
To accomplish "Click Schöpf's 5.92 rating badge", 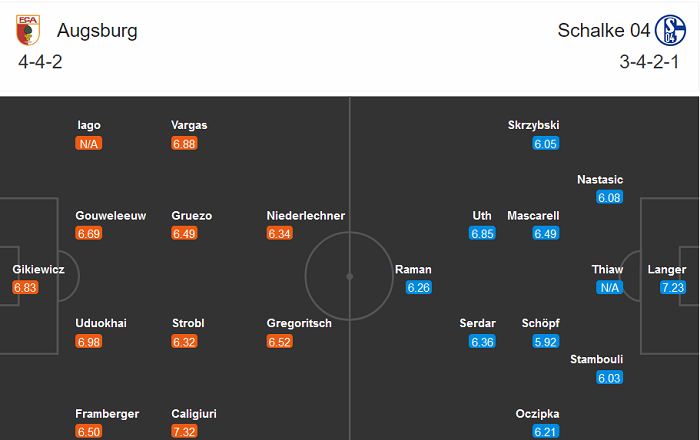I will (545, 342).
